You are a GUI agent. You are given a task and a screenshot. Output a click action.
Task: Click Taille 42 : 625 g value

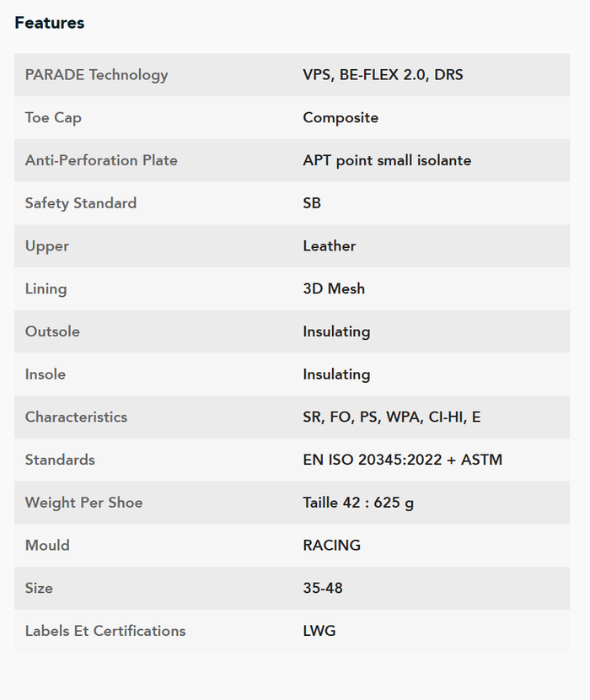(358, 503)
